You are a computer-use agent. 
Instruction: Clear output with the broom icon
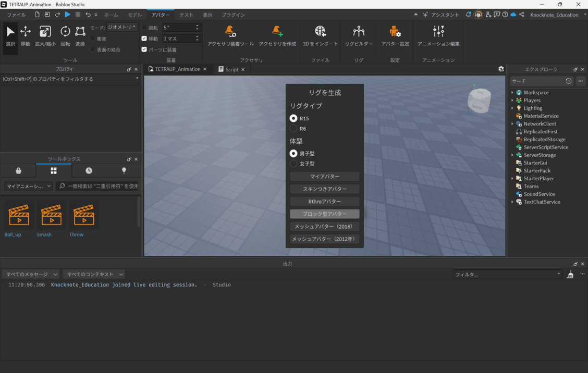570,275
